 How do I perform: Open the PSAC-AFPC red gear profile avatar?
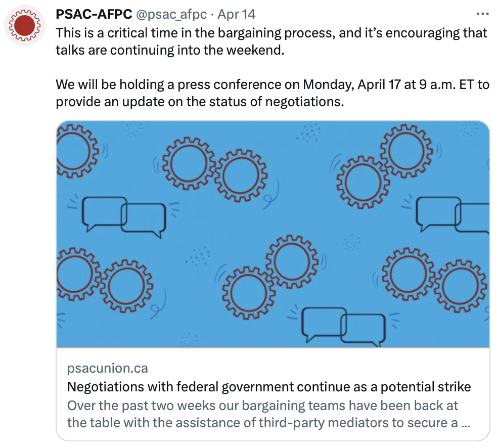[x=24, y=25]
